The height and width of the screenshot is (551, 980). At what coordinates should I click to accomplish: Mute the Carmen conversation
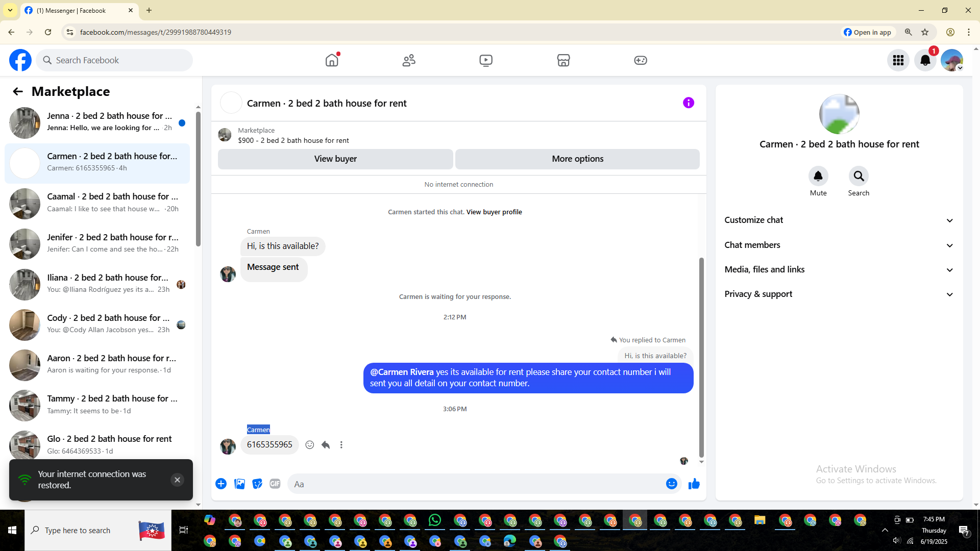[818, 176]
